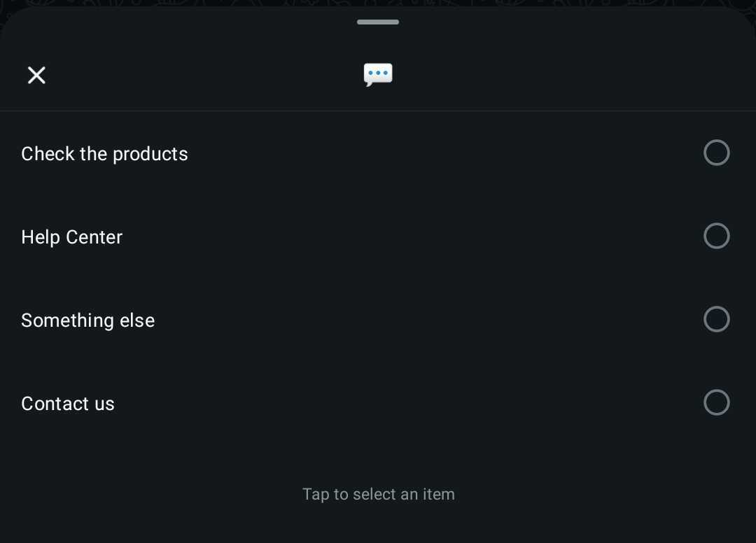Click the chat bubble icon in the header
The width and height of the screenshot is (756, 543).
tap(378, 74)
